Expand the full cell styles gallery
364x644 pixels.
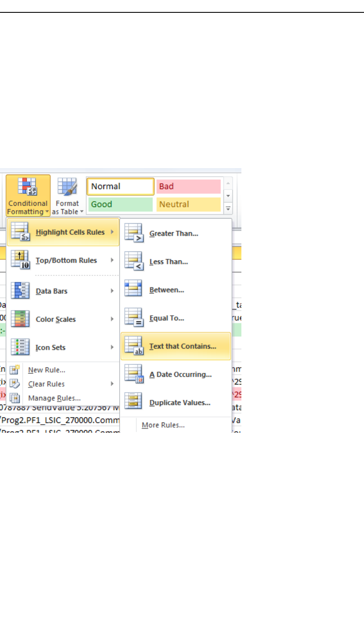coord(228,208)
